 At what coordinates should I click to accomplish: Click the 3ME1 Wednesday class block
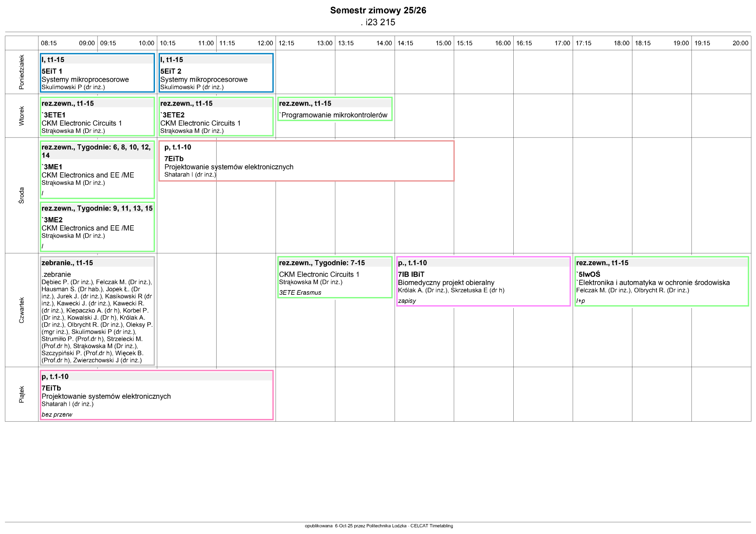(97, 170)
